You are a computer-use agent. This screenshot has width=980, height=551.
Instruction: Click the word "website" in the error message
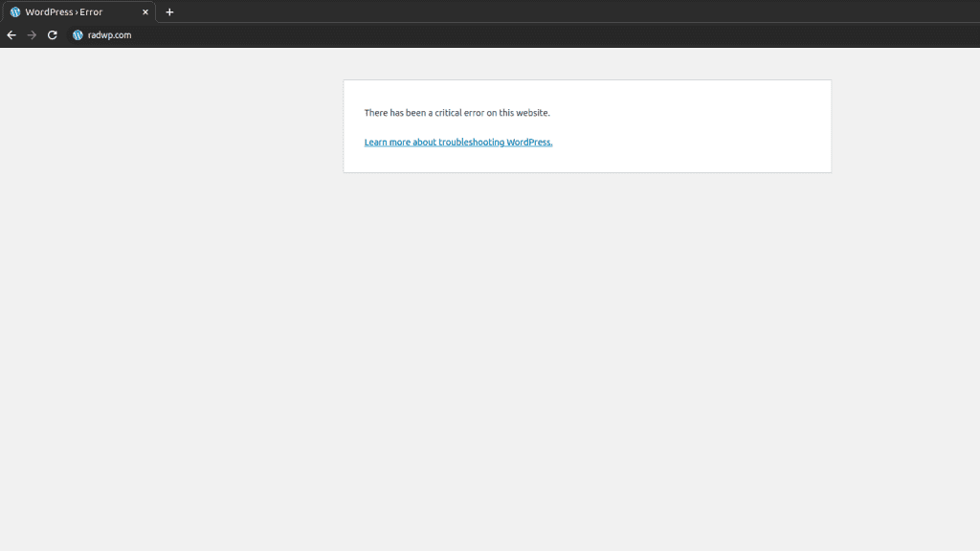pos(531,113)
